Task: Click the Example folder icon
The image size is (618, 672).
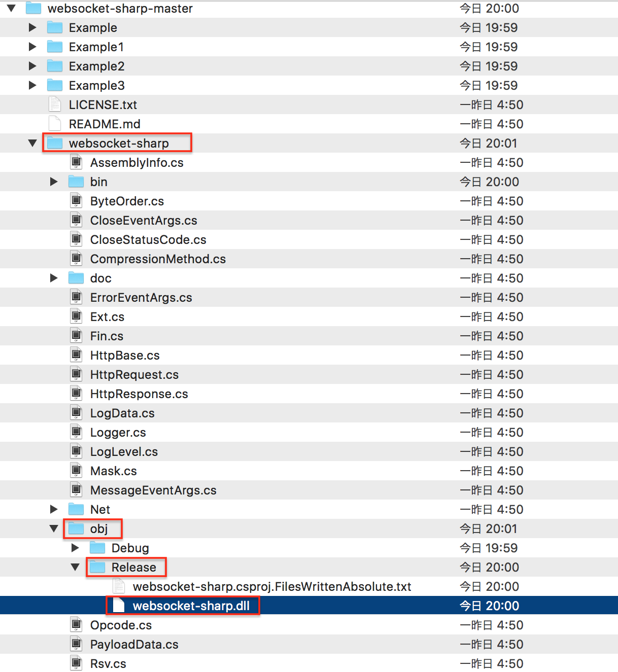Action: tap(54, 27)
